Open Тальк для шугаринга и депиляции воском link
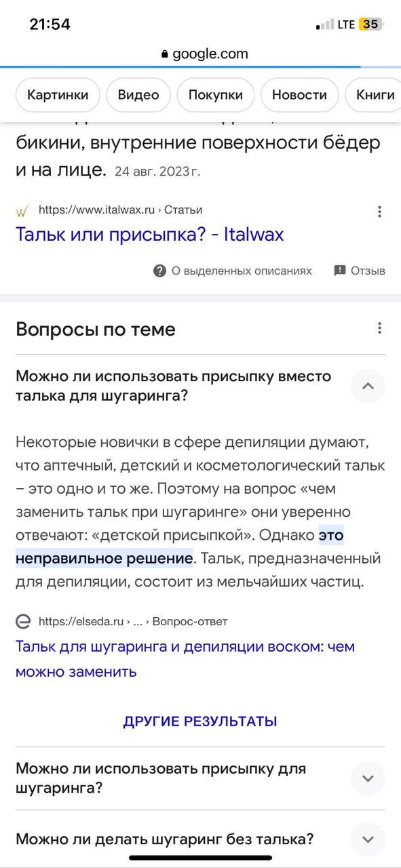The image size is (401, 868). [x=185, y=659]
